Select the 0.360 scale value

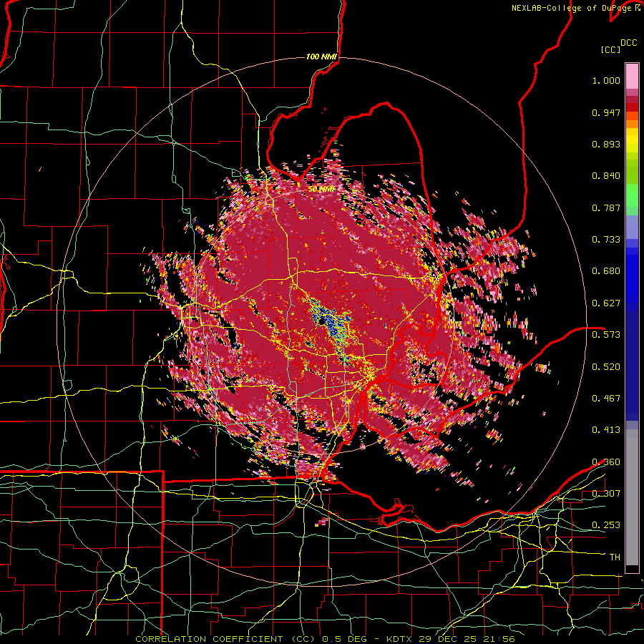coord(606,462)
